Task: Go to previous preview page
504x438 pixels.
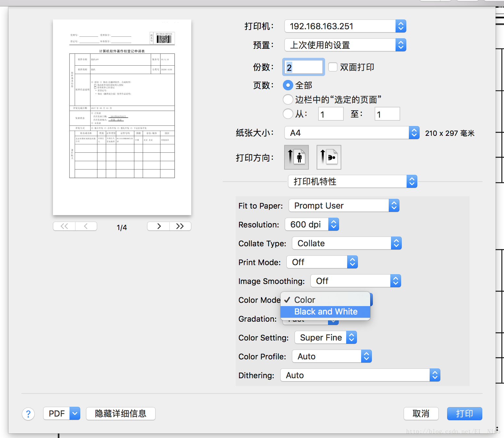Action: coord(86,226)
